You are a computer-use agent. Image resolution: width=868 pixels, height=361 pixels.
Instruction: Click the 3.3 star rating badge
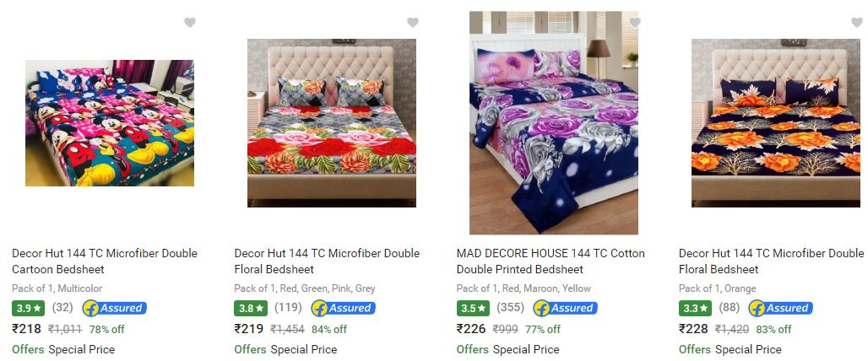pos(695,308)
